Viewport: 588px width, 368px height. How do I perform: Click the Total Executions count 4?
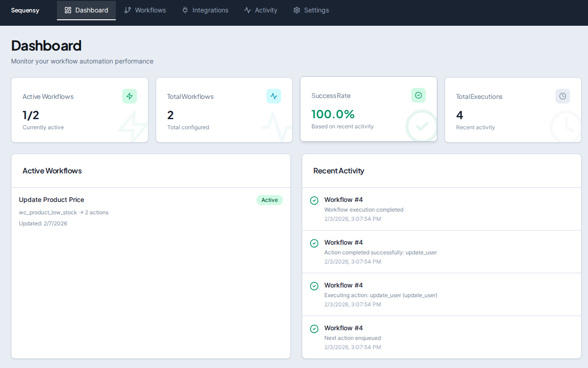(x=460, y=115)
